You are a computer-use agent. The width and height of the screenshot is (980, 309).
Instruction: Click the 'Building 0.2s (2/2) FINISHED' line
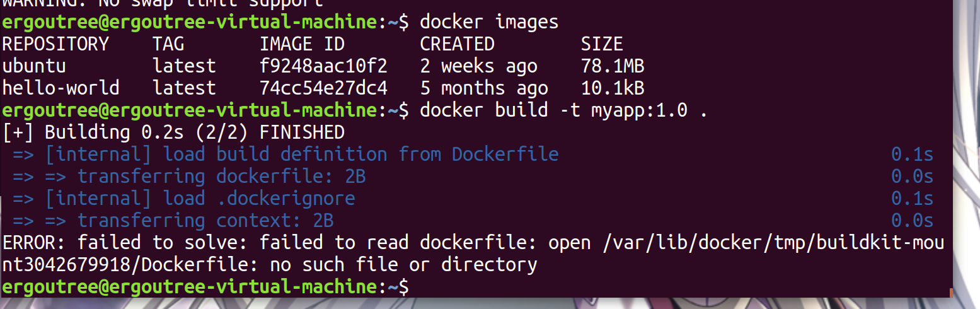point(173,132)
